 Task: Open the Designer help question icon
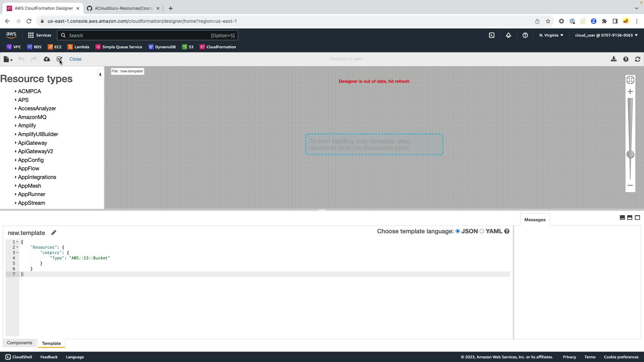[626, 59]
